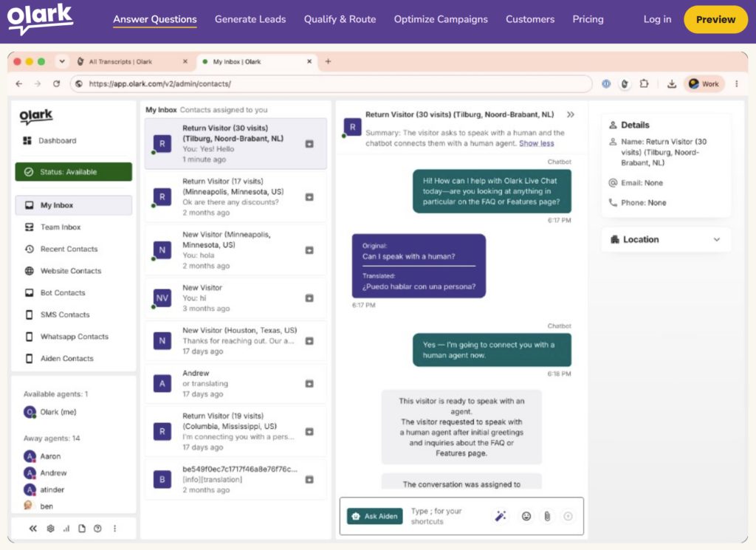Image resolution: width=756 pixels, height=550 pixels.
Task: Click the translated message bubble
Action: click(x=419, y=266)
